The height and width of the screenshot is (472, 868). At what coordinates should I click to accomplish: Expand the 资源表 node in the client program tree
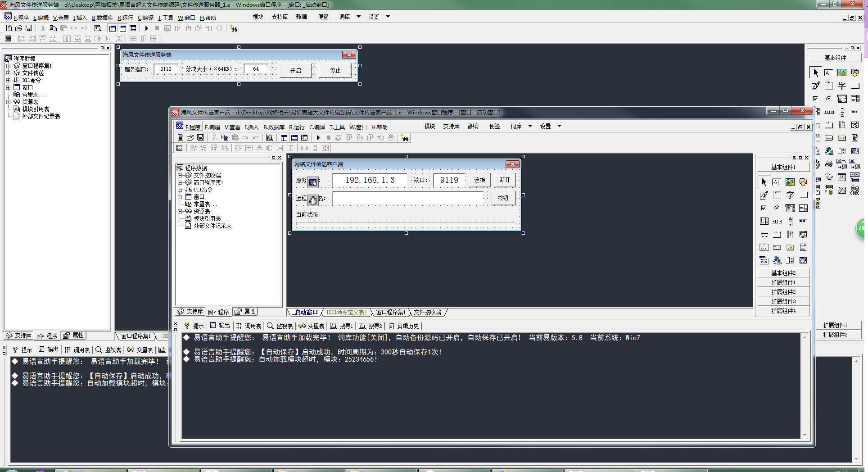click(x=180, y=211)
